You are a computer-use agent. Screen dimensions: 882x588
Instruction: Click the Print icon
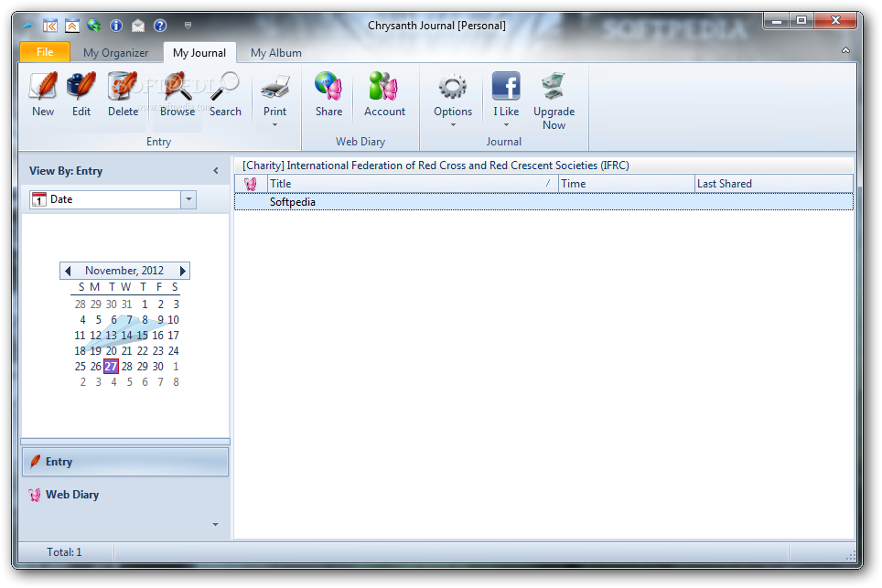click(x=275, y=87)
